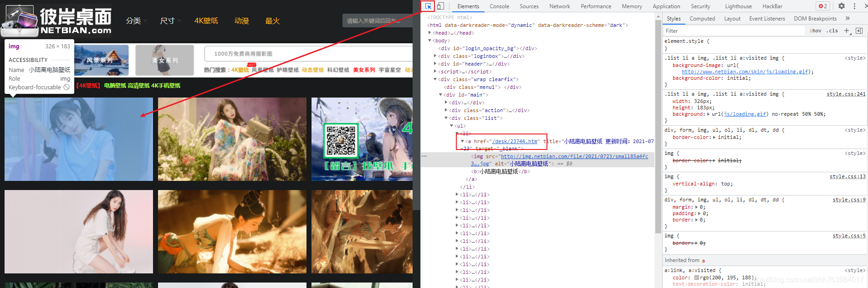868x288 pixels.
Task: Open the Performance tab
Action: pyautogui.click(x=596, y=6)
